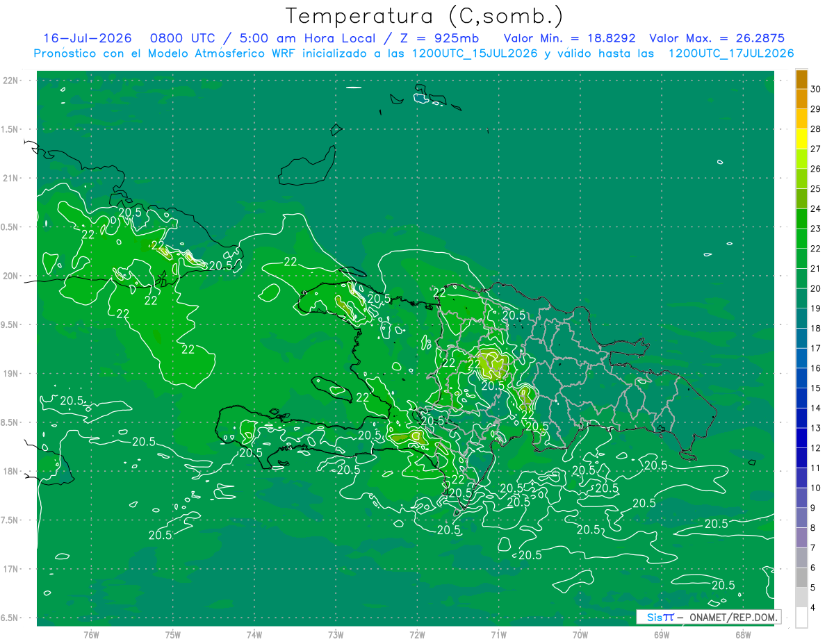Click the '16-Jul-2026' forecast date
The width and height of the screenshot is (834, 644).
pos(87,38)
